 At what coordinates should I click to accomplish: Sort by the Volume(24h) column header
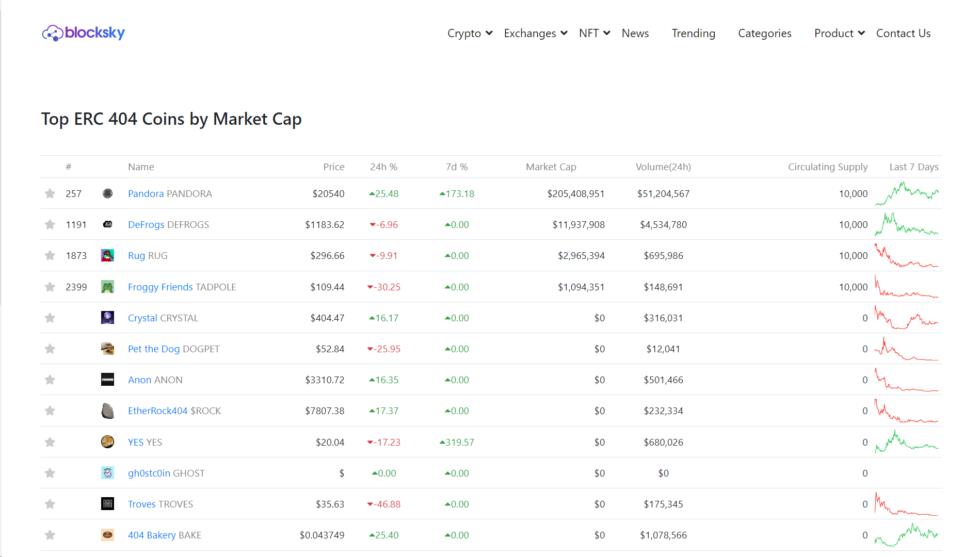(x=663, y=167)
